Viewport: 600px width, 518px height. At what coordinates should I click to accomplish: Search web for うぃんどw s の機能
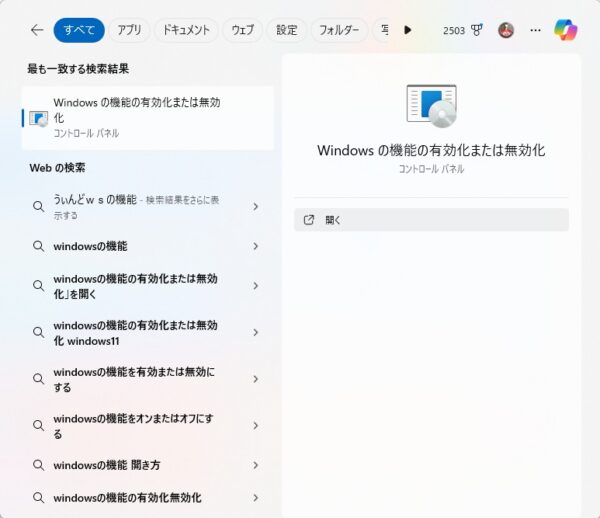click(x=148, y=207)
